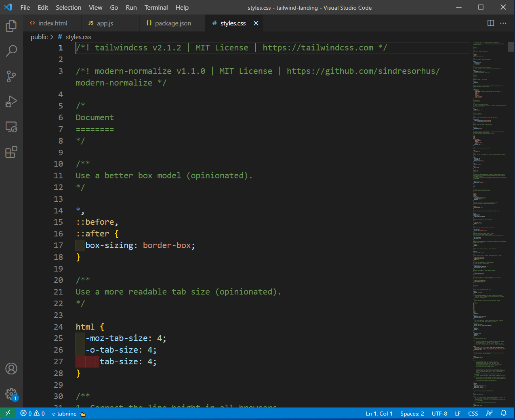Open the Search view in activity bar
Viewport: 515px width, 420px height.
pos(11,51)
